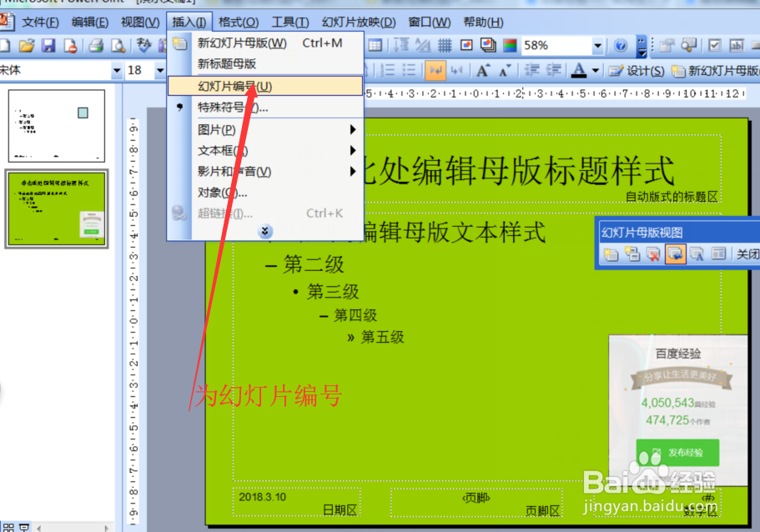The image size is (760, 532).
Task: Toggle the show gridlines option
Action: [x=444, y=46]
